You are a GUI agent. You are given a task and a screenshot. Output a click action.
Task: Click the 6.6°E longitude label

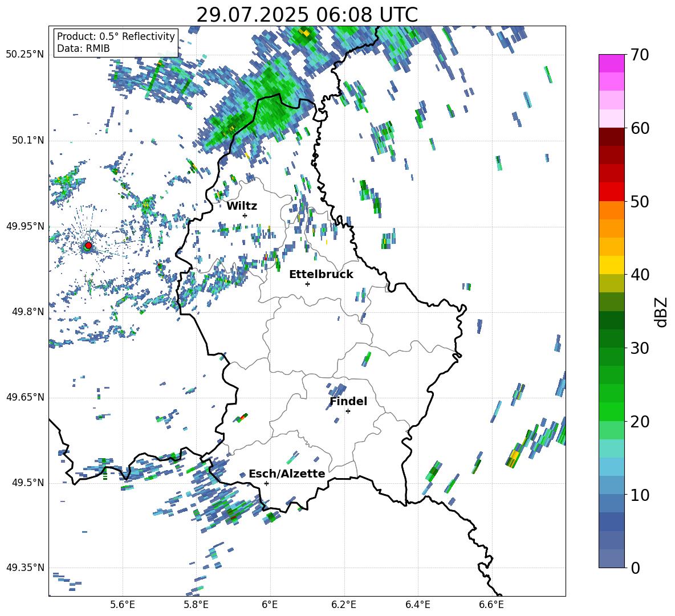pos(491,605)
